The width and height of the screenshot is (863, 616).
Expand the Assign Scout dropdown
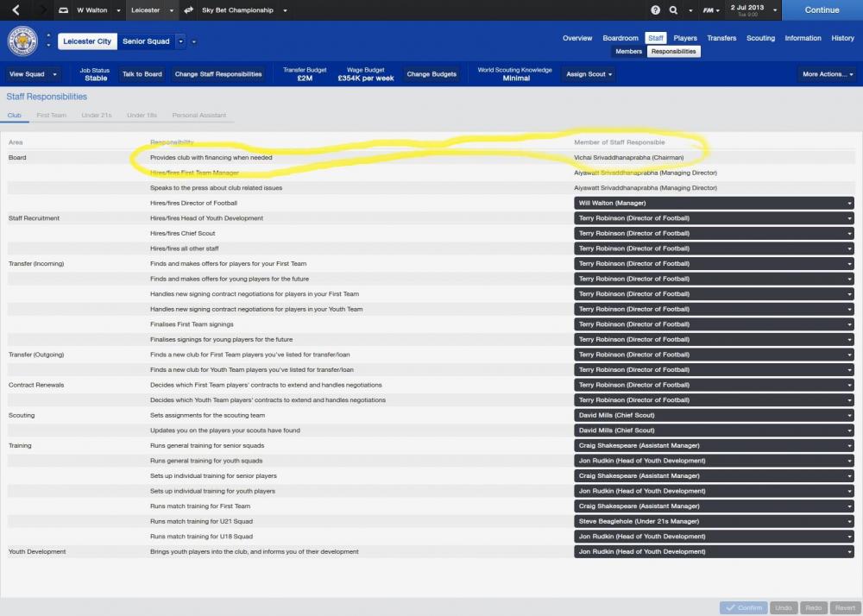coord(589,74)
